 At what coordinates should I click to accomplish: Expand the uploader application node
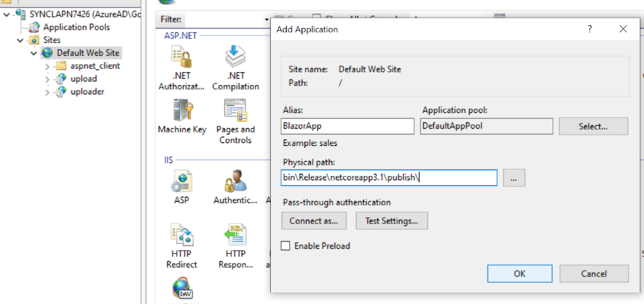pos(47,92)
